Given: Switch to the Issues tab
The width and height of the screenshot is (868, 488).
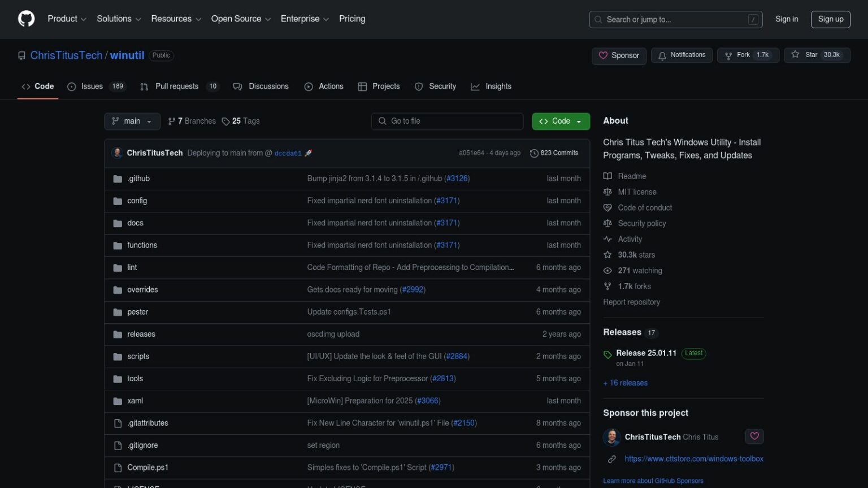Looking at the screenshot, I should [96, 86].
